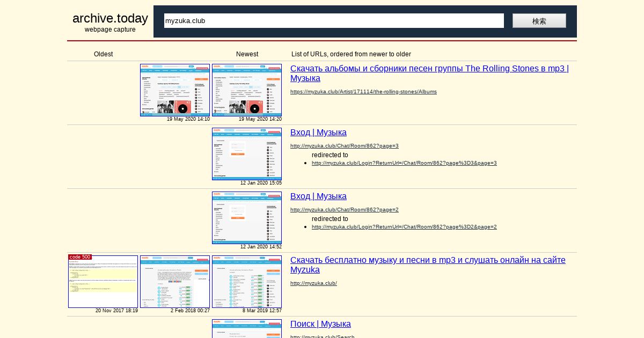Open the snapshot thumbnail dated 8 Mar 2019 12:57
Image resolution: width=644 pixels, height=338 pixels.
[x=247, y=282]
